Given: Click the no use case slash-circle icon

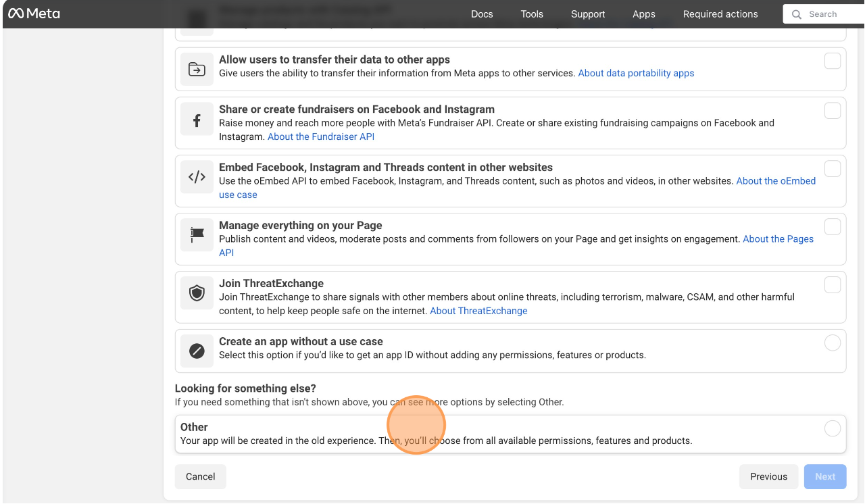Looking at the screenshot, I should coord(197,351).
